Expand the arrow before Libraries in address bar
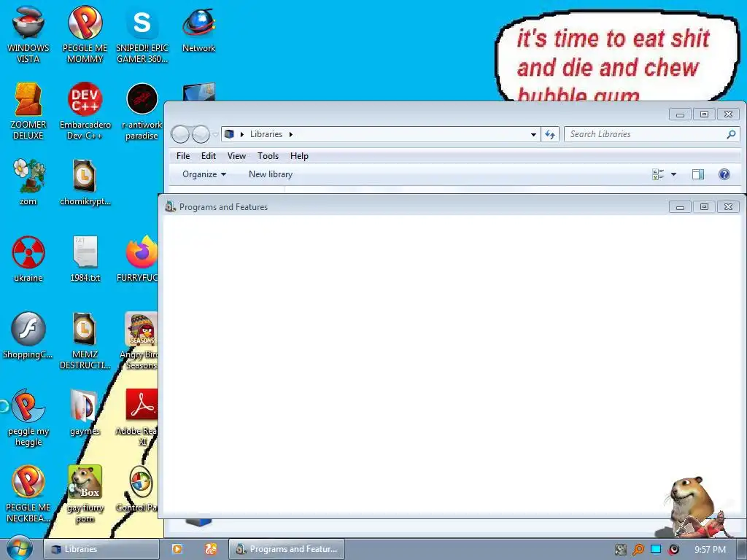This screenshot has height=560, width=747. [242, 134]
